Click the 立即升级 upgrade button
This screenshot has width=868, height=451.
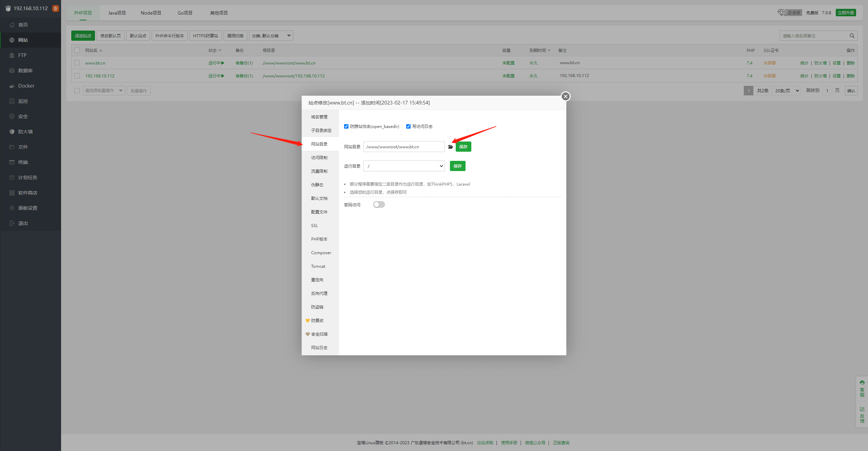(845, 13)
